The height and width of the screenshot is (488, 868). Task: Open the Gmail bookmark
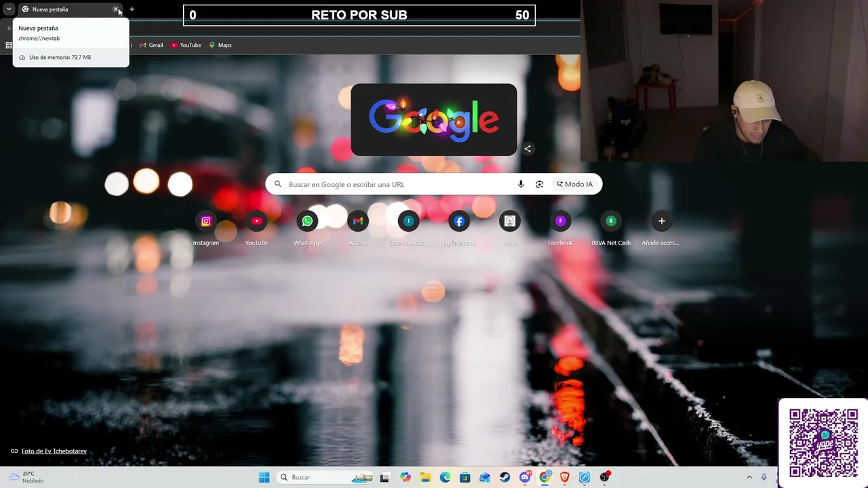(x=151, y=45)
